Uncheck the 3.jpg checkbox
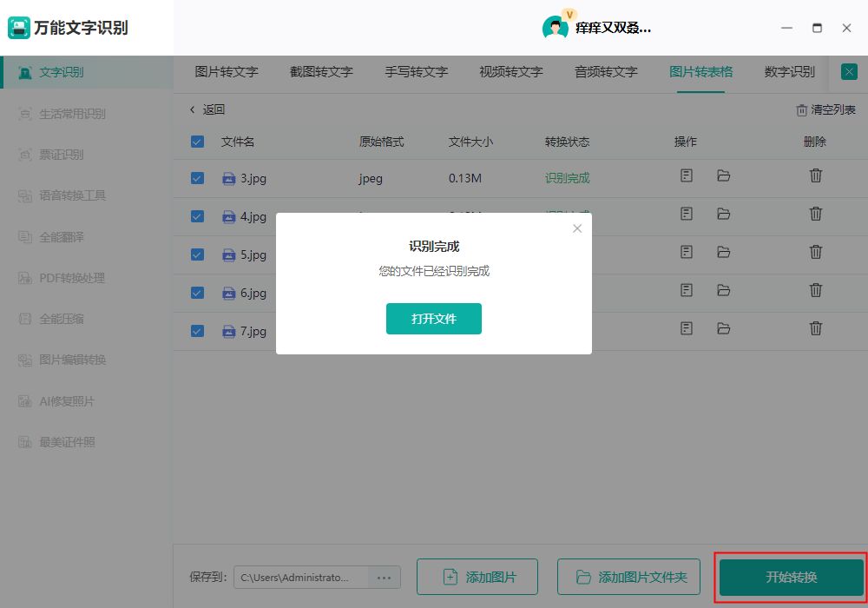 click(197, 178)
